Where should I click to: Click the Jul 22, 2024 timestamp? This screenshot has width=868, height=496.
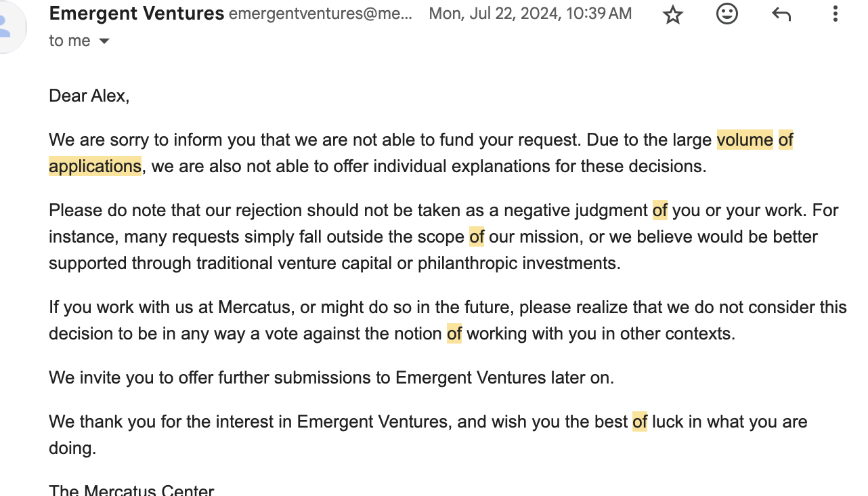[x=530, y=14]
